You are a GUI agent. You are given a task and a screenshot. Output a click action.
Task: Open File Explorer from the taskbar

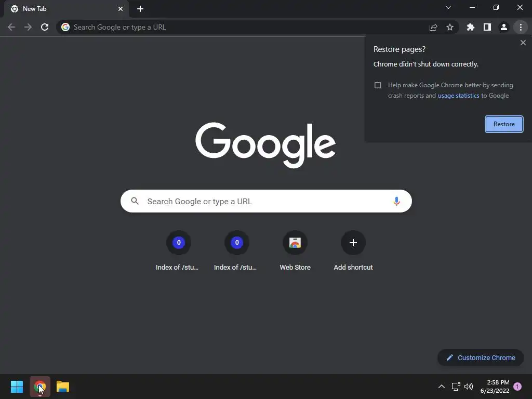click(x=63, y=387)
